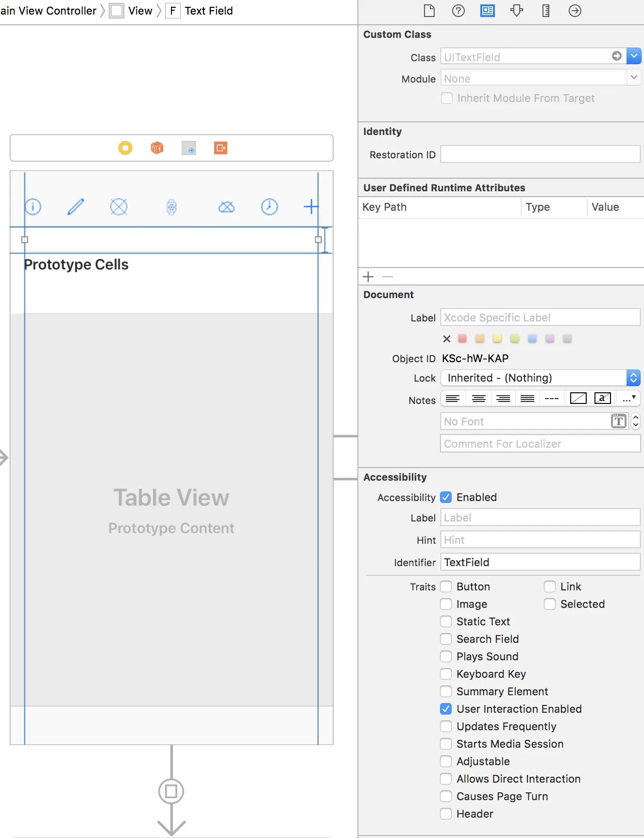The height and width of the screenshot is (838, 644).
Task: Open the Connections inspector tab
Action: pyautogui.click(x=575, y=11)
